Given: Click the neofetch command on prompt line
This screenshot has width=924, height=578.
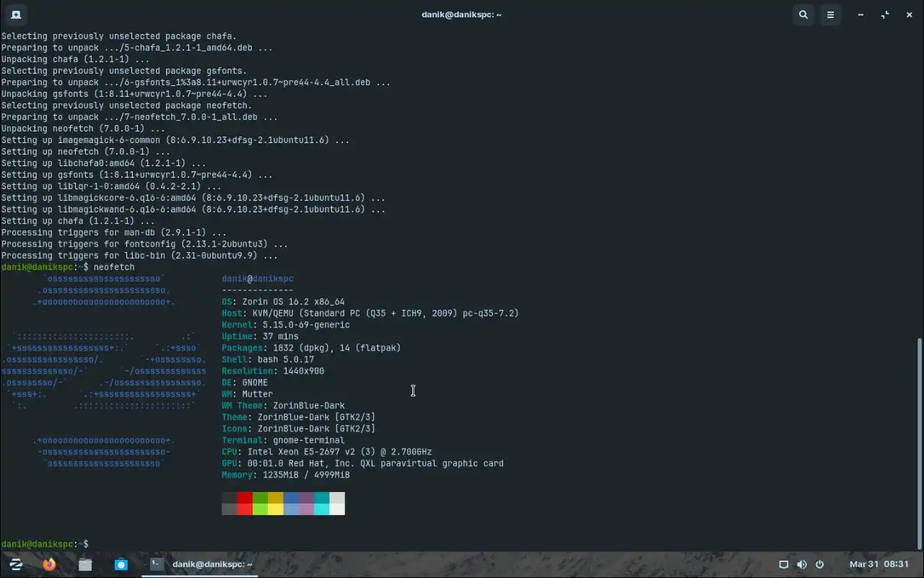Looking at the screenshot, I should (114, 267).
